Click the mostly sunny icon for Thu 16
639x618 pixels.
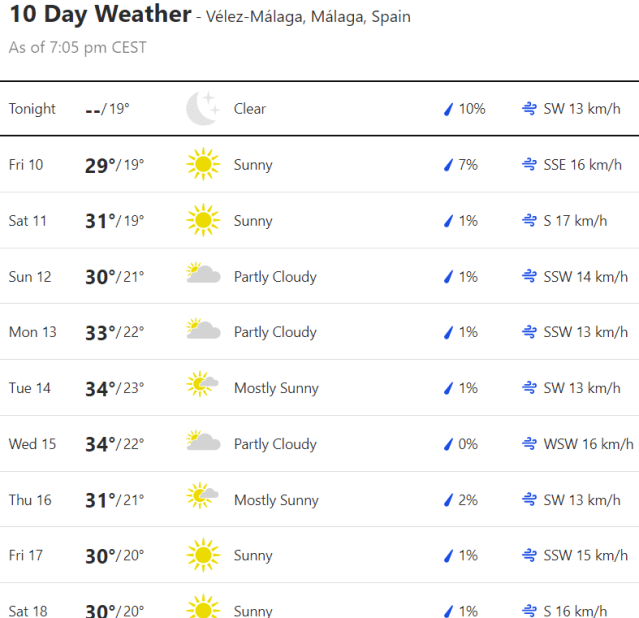click(203, 500)
